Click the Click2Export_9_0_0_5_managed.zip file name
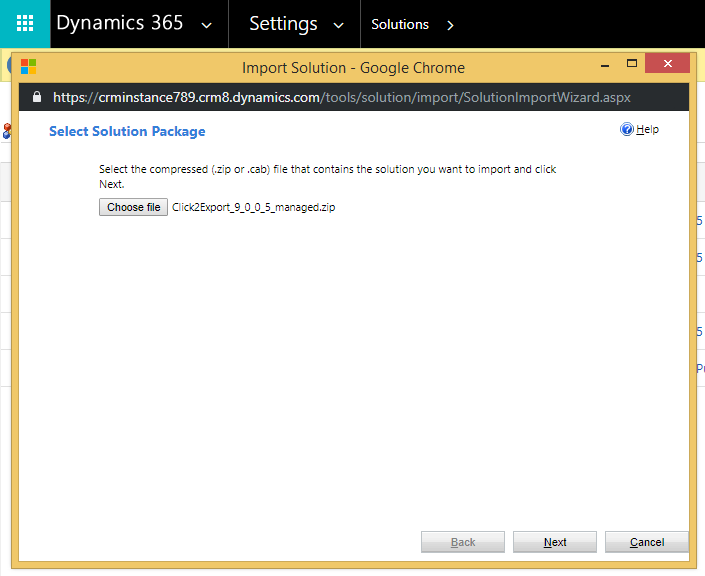The width and height of the screenshot is (705, 576). [254, 207]
